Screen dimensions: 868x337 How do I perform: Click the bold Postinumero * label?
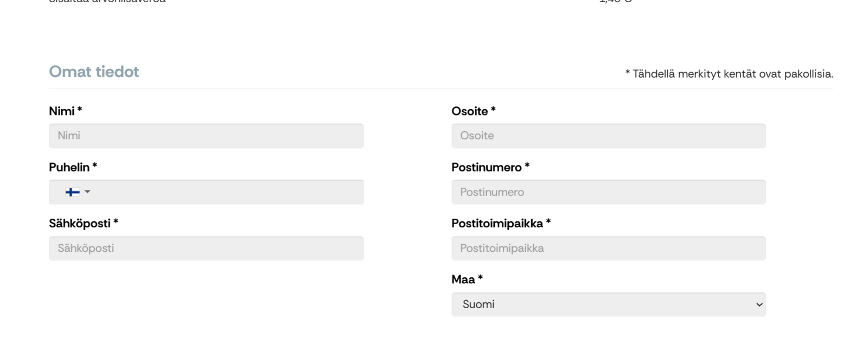(x=490, y=167)
